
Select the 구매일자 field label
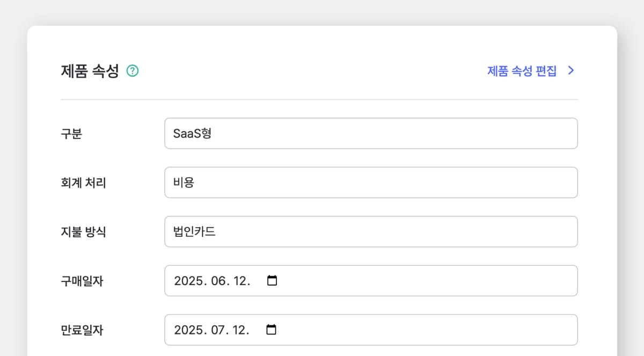coord(82,280)
